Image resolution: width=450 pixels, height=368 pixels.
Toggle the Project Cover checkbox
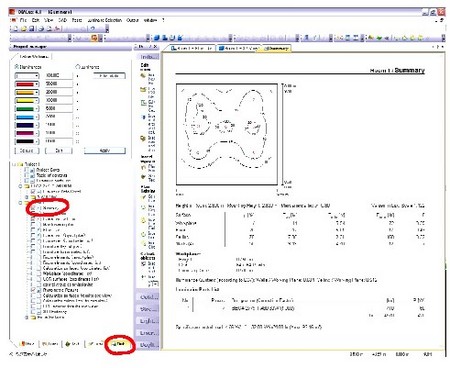tap(27, 170)
